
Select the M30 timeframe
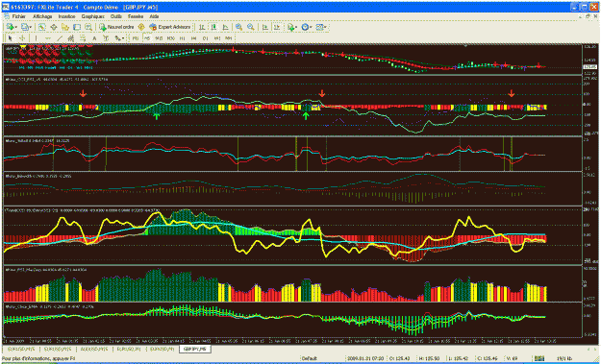point(170,38)
